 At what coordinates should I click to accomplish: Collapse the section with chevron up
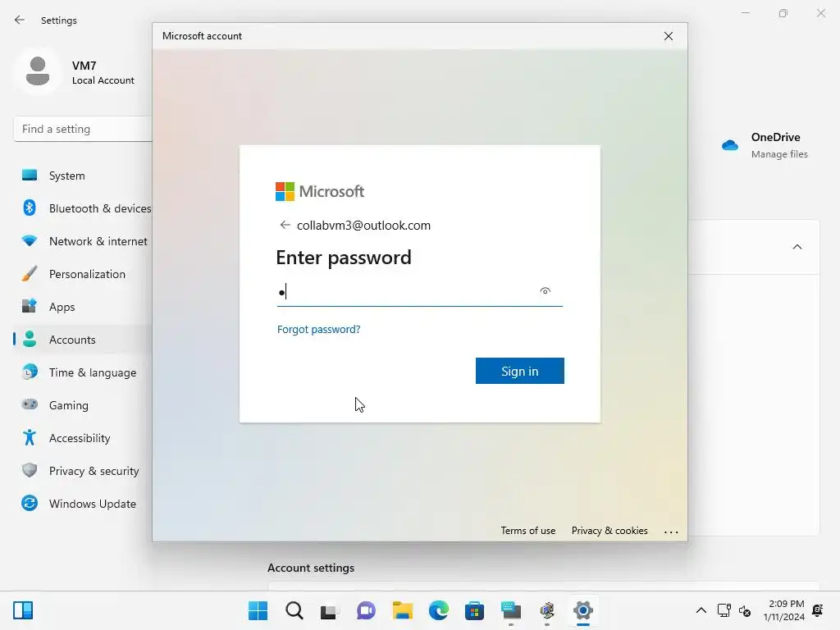pyautogui.click(x=797, y=247)
